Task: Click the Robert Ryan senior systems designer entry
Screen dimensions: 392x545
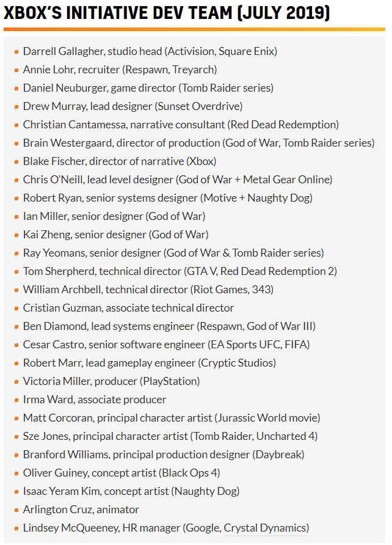Action: 167,198
